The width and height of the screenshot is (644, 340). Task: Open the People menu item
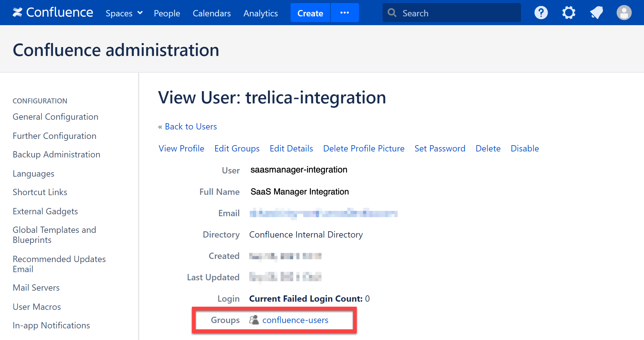[167, 13]
